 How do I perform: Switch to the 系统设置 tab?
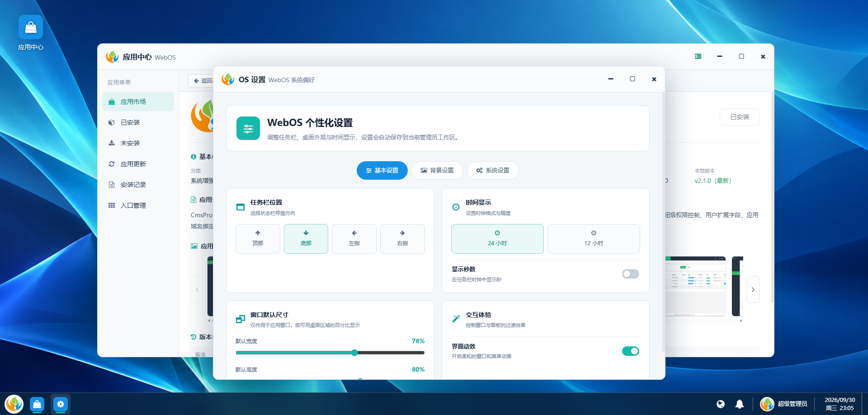[493, 171]
